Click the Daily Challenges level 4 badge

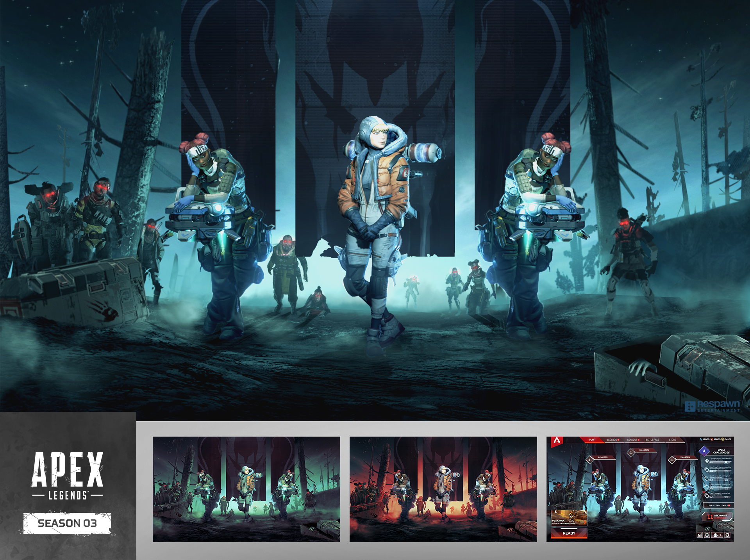(x=704, y=451)
